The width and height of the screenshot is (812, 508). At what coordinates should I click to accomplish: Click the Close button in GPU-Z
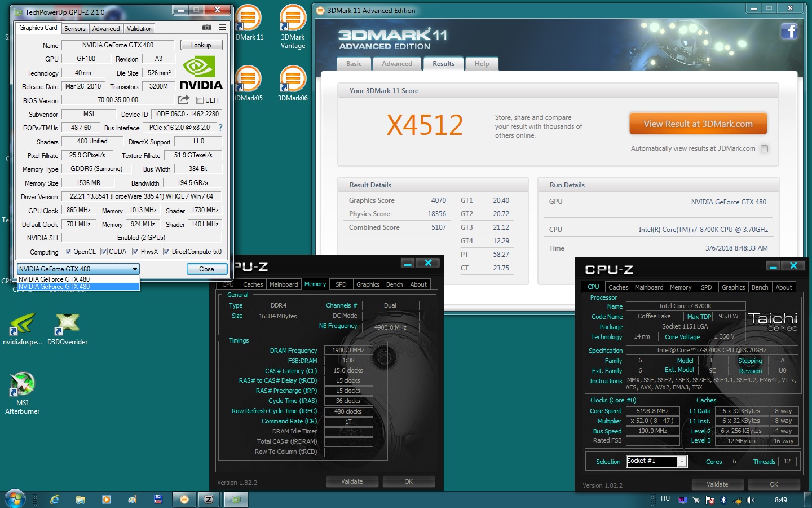[206, 269]
